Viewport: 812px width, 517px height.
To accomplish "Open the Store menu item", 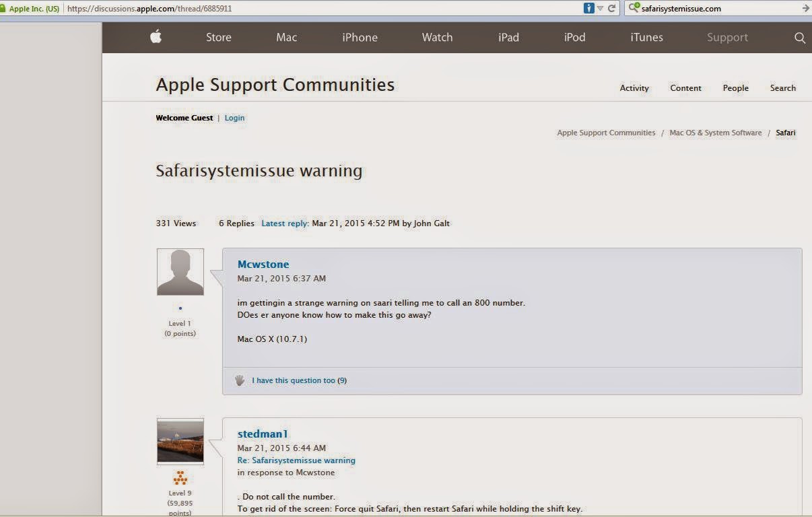I will coord(219,38).
